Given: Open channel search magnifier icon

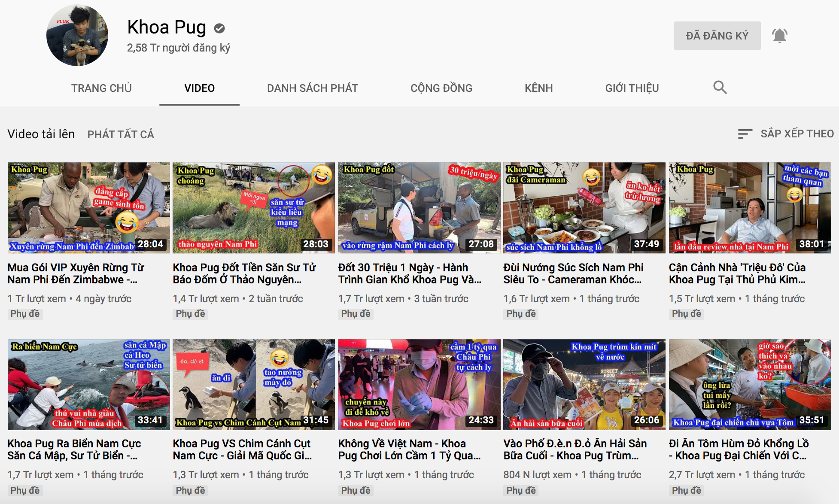Looking at the screenshot, I should tap(720, 88).
